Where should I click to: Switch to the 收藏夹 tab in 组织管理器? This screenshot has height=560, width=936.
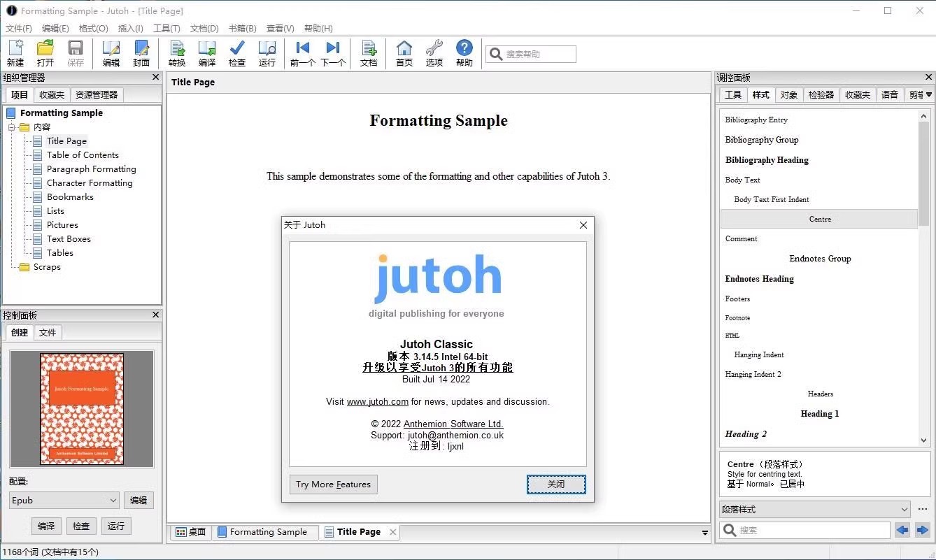[52, 95]
